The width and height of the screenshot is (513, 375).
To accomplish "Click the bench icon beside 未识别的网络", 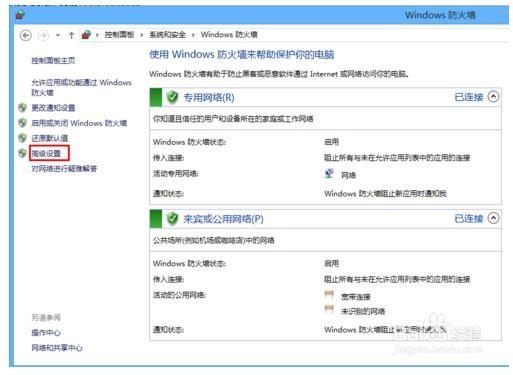I will pos(329,309).
